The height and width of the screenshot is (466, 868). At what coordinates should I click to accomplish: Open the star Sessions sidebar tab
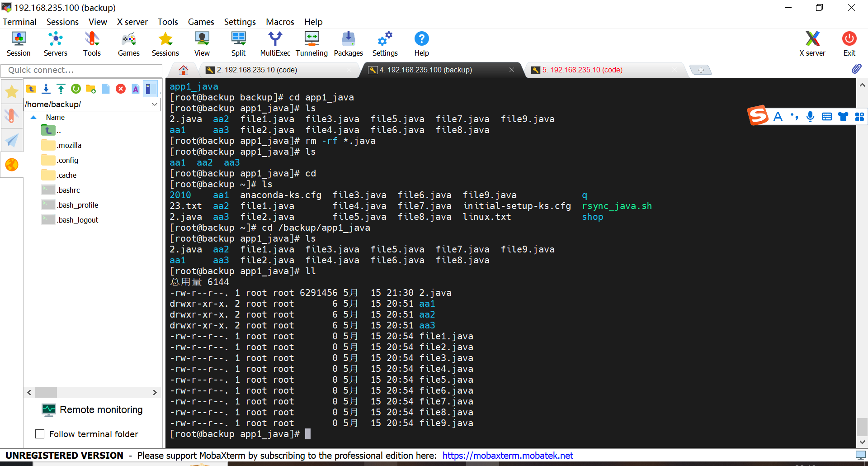coord(12,92)
